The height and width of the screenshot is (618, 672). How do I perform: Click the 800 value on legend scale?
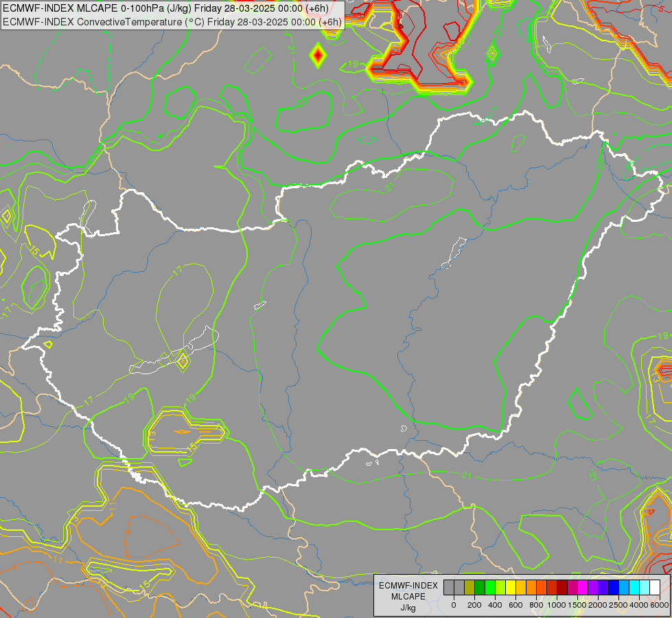[536, 605]
